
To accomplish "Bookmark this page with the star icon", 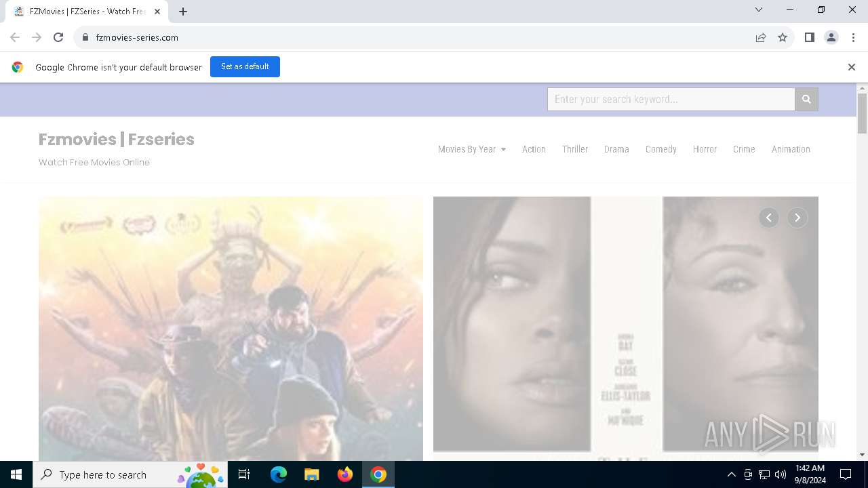I will 783,37.
